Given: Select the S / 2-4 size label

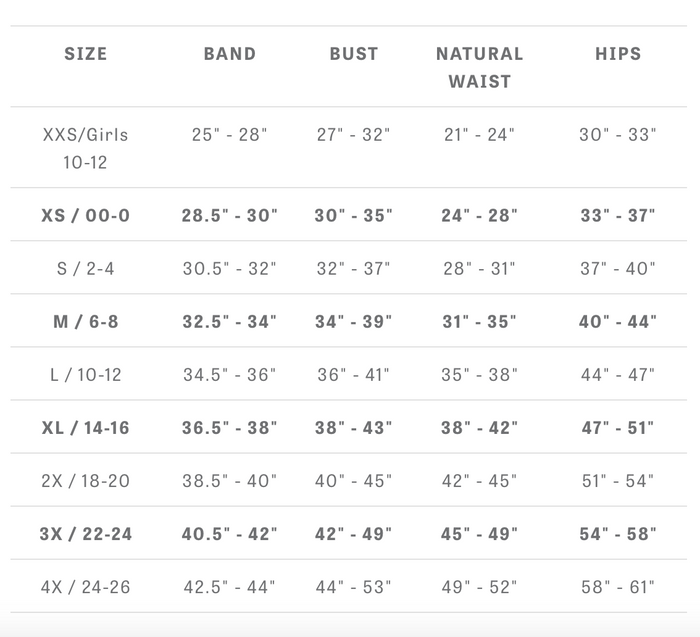Looking at the screenshot, I should click(x=85, y=269).
